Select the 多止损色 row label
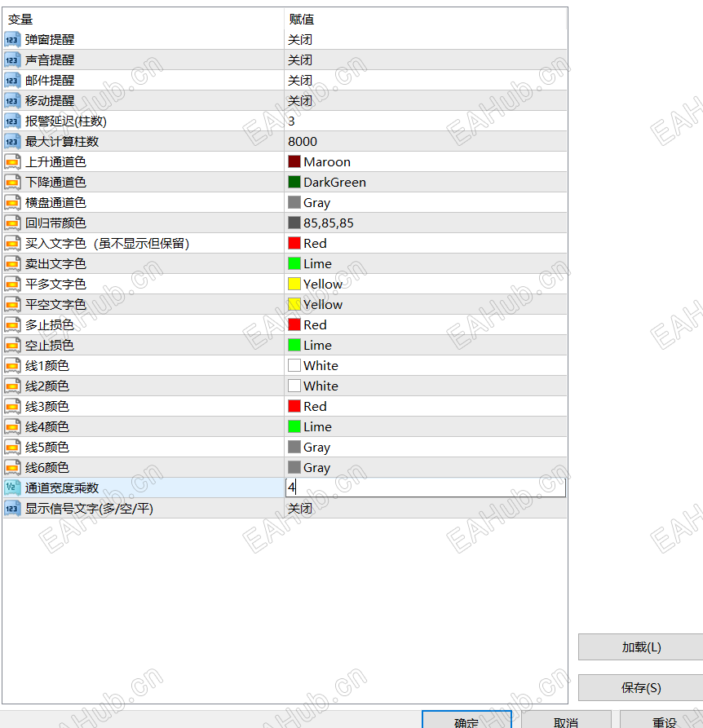The image size is (703, 728). tap(50, 325)
